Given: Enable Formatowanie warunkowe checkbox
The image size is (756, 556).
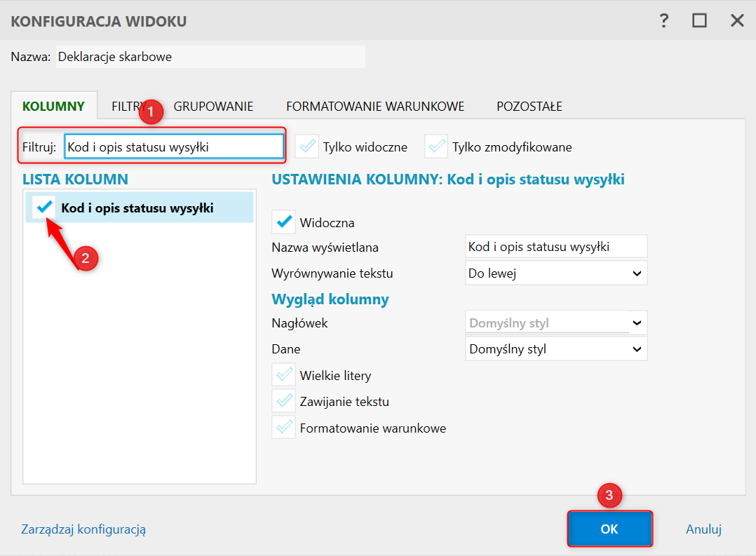Looking at the screenshot, I should (x=283, y=428).
